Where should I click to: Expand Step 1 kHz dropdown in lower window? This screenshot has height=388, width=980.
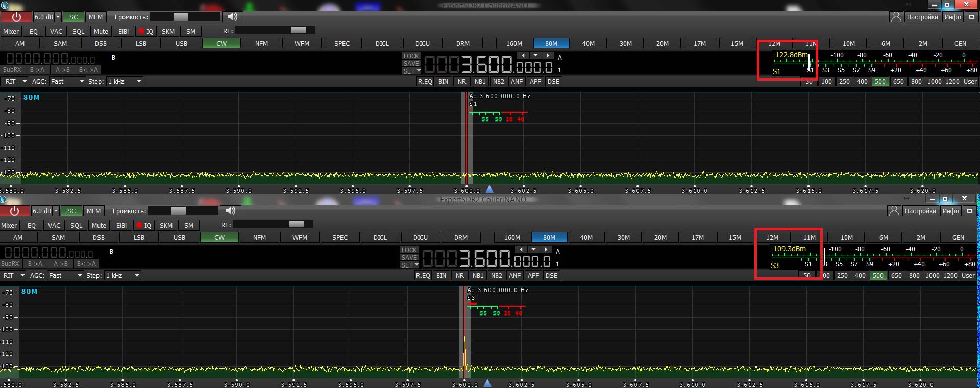(x=122, y=275)
